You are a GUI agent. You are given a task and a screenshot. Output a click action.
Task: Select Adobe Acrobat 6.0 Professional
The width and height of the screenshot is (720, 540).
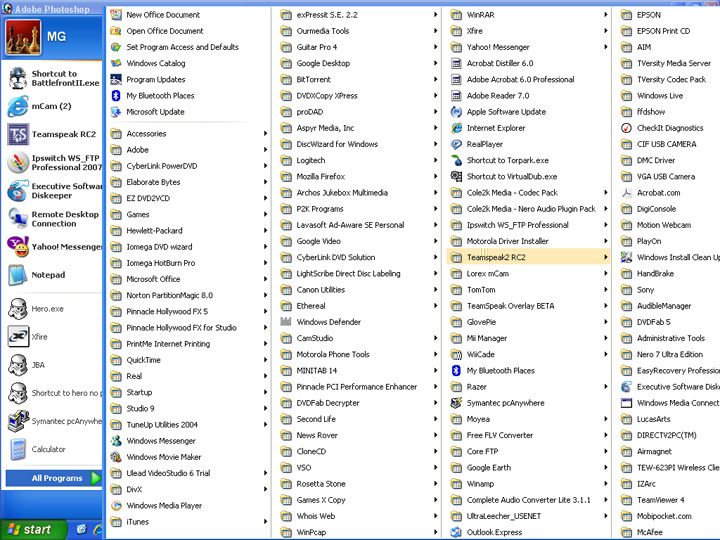pyautogui.click(x=529, y=79)
